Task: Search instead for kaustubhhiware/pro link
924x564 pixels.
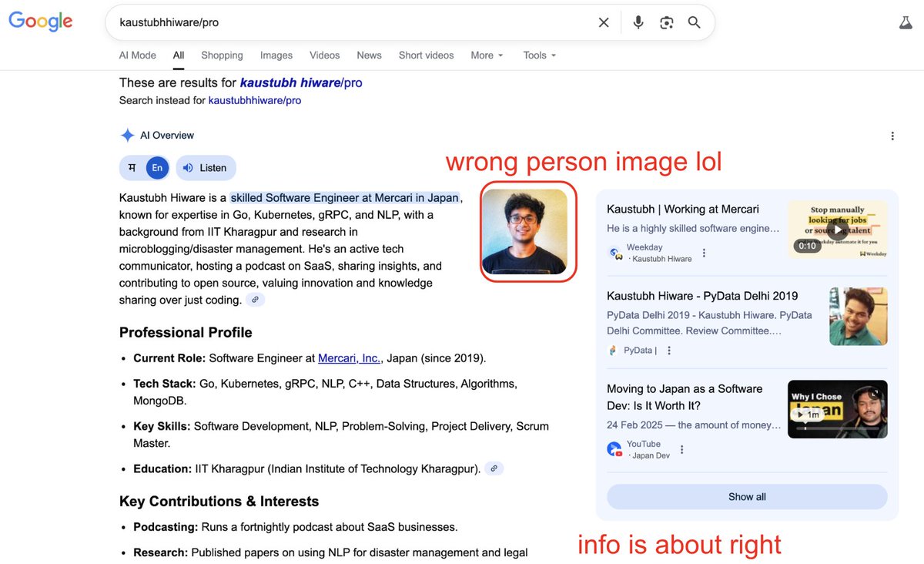Action: point(255,101)
